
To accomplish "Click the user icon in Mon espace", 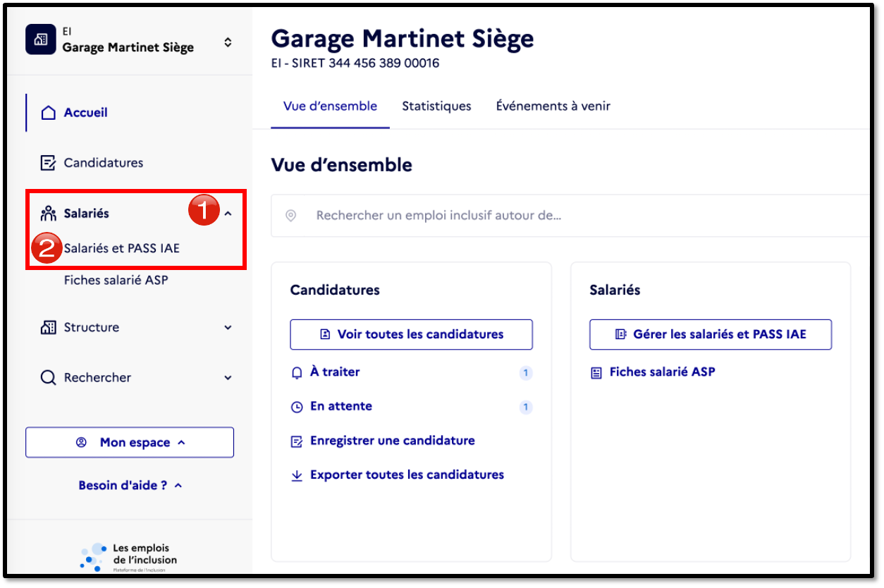I will click(x=81, y=442).
